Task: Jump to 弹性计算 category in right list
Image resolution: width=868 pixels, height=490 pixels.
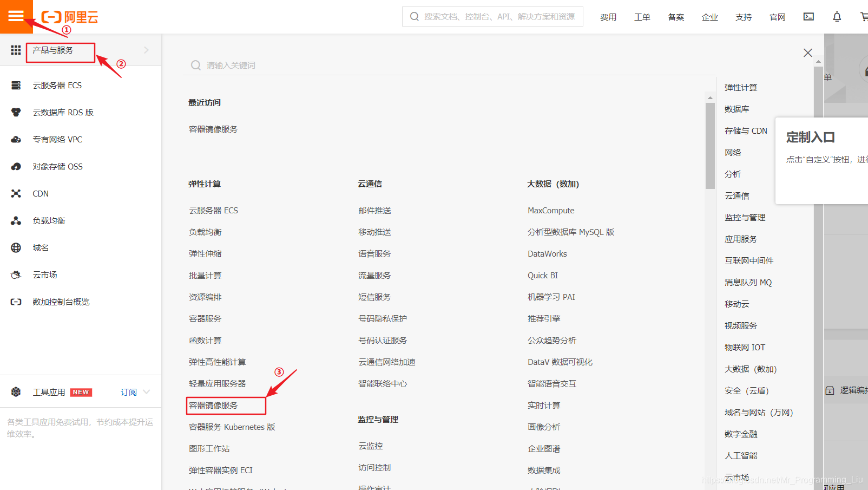Action: [x=741, y=88]
